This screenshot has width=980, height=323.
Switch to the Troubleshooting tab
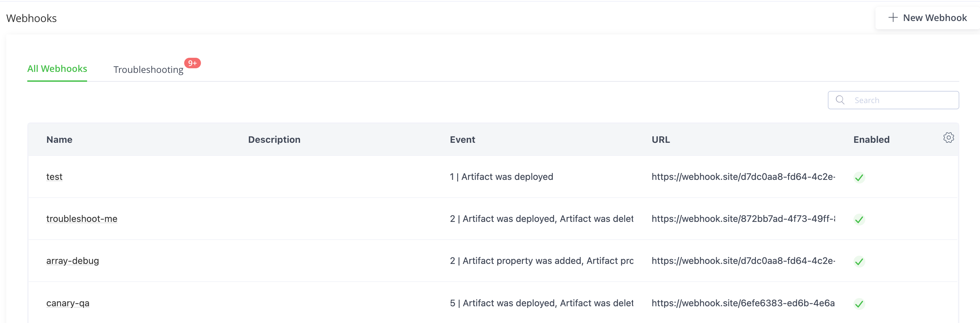coord(148,70)
